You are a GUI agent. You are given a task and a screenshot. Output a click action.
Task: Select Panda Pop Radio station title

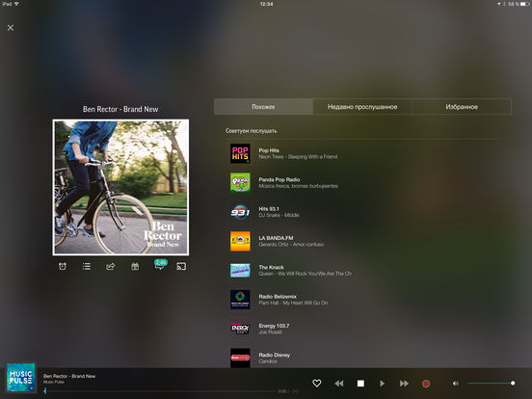click(279, 179)
